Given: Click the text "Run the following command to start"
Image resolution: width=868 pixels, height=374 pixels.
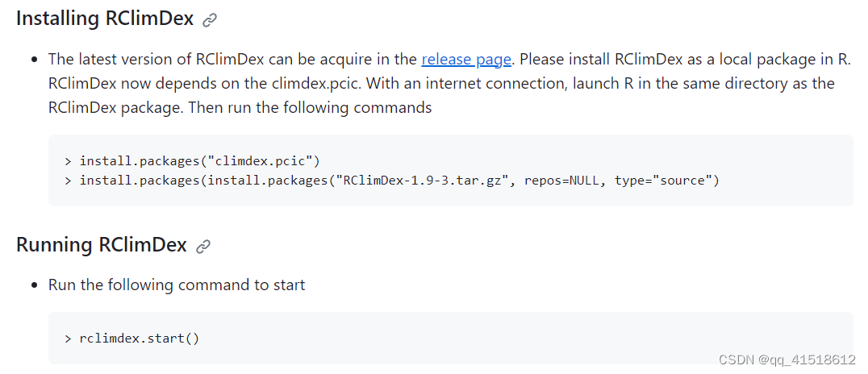Looking at the screenshot, I should pyautogui.click(x=177, y=285).
